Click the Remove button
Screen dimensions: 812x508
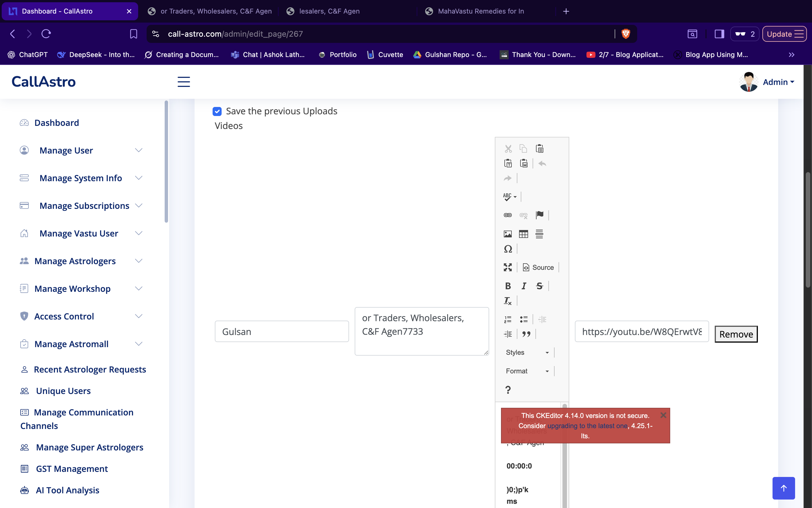pos(736,334)
